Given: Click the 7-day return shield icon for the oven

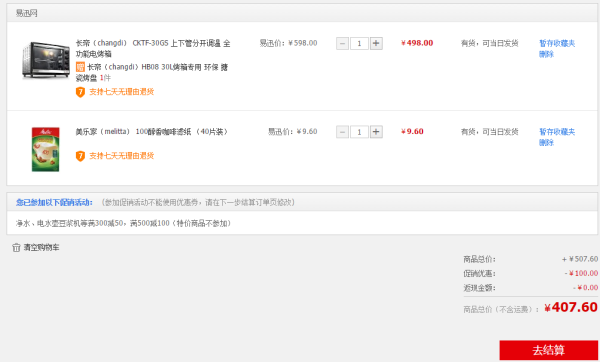Looking at the screenshot, I should coord(80,92).
